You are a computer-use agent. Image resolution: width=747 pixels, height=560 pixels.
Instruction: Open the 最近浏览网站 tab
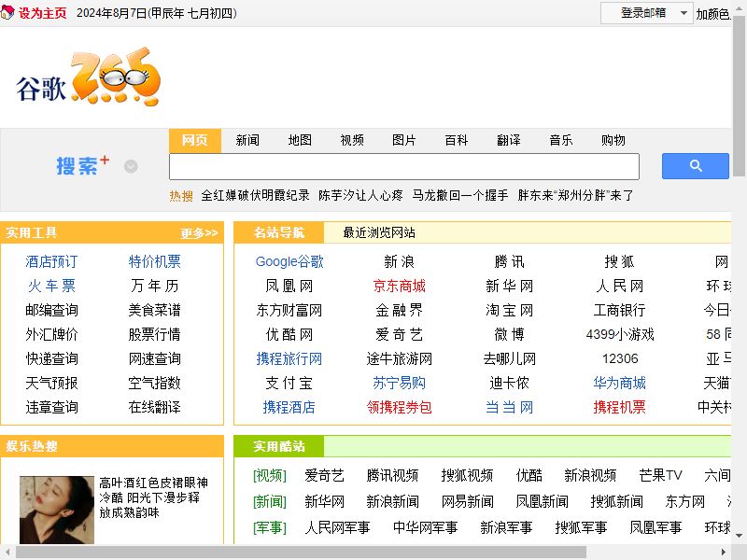click(x=379, y=232)
